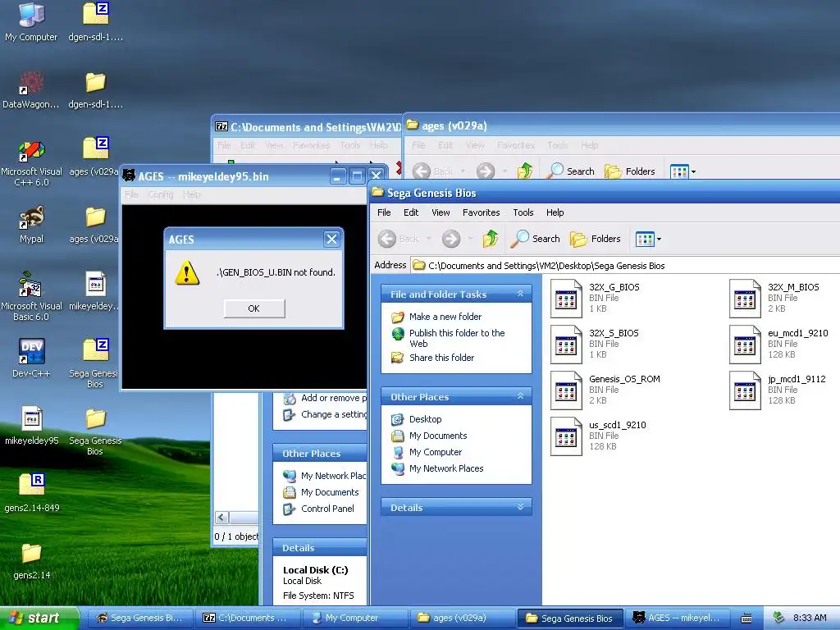This screenshot has height=630, width=840.
Task: Click left scroll arrow in 7-Zip window
Action: (x=221, y=518)
